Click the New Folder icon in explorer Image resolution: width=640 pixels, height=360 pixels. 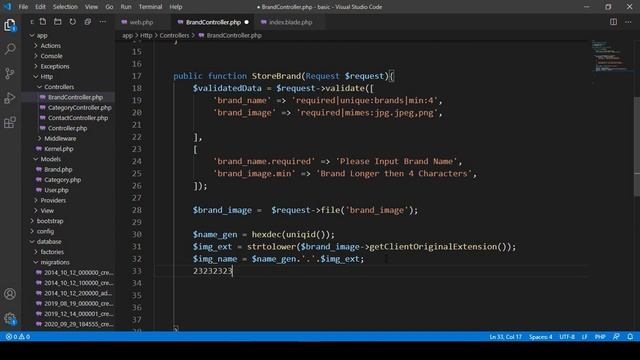[58, 22]
